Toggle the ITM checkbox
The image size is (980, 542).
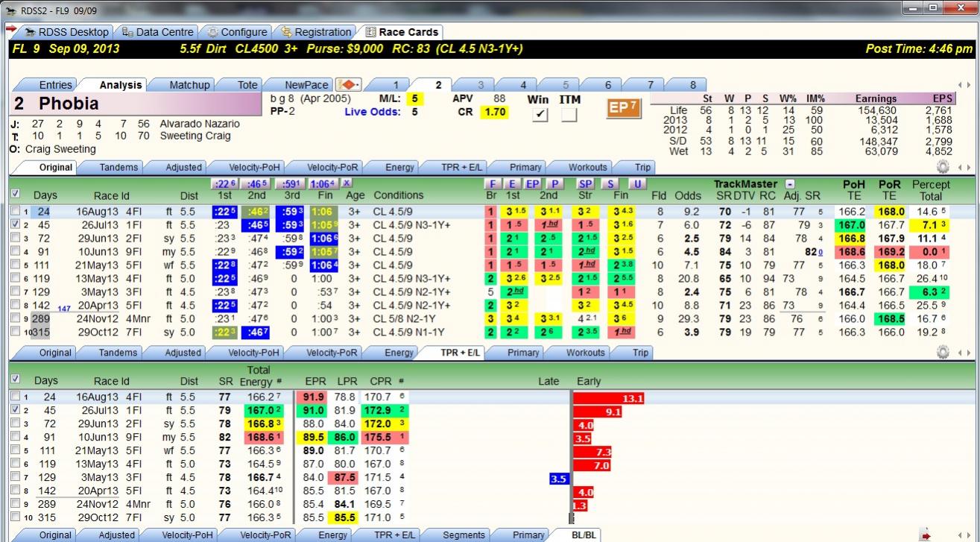569,115
